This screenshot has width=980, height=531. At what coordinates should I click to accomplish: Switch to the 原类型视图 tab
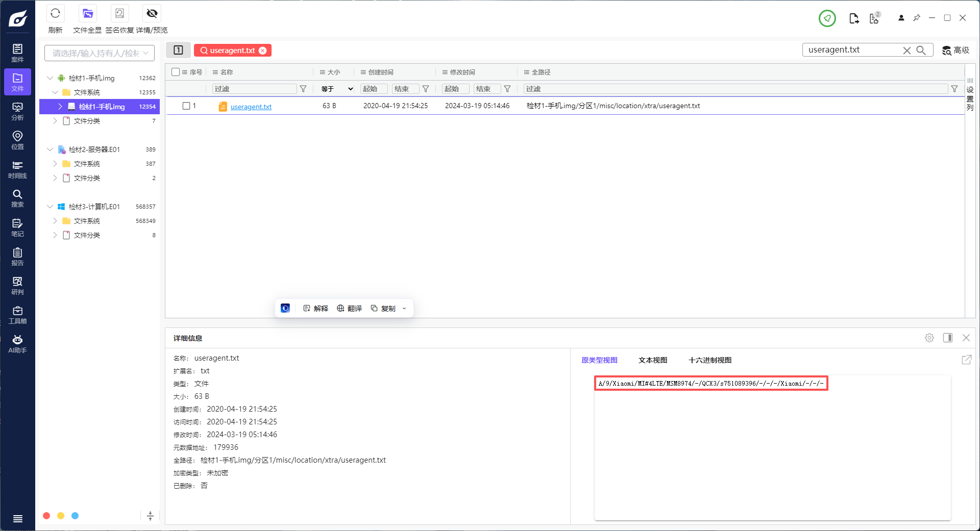(599, 360)
